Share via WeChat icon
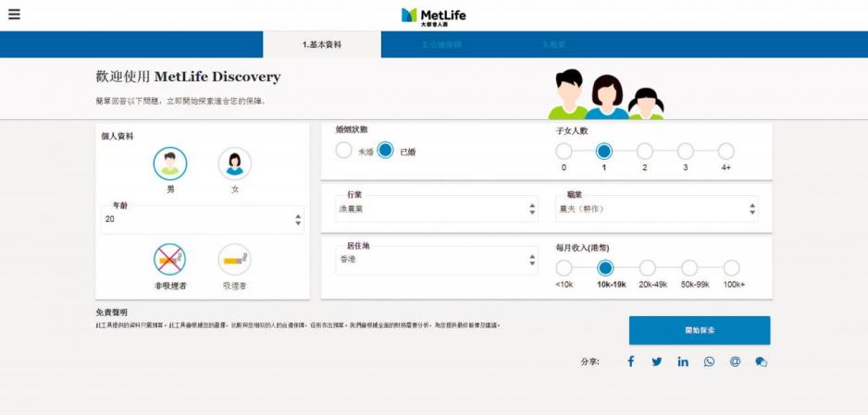868x415 pixels. [762, 362]
